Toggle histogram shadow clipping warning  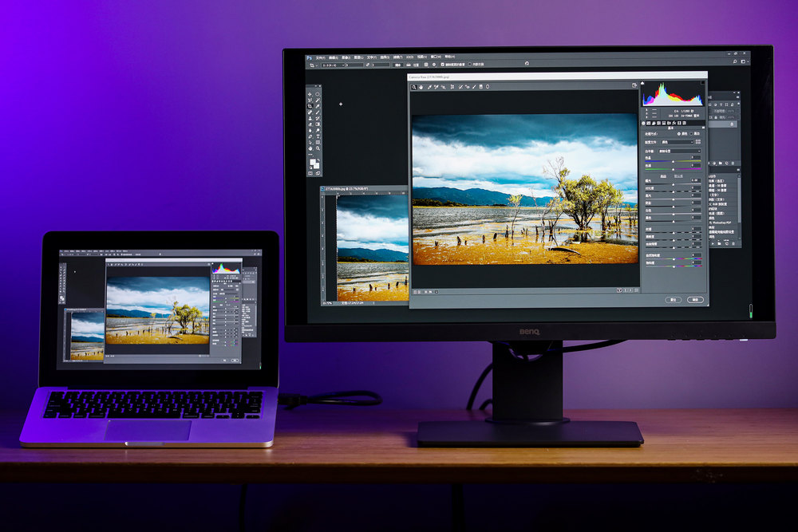(642, 84)
